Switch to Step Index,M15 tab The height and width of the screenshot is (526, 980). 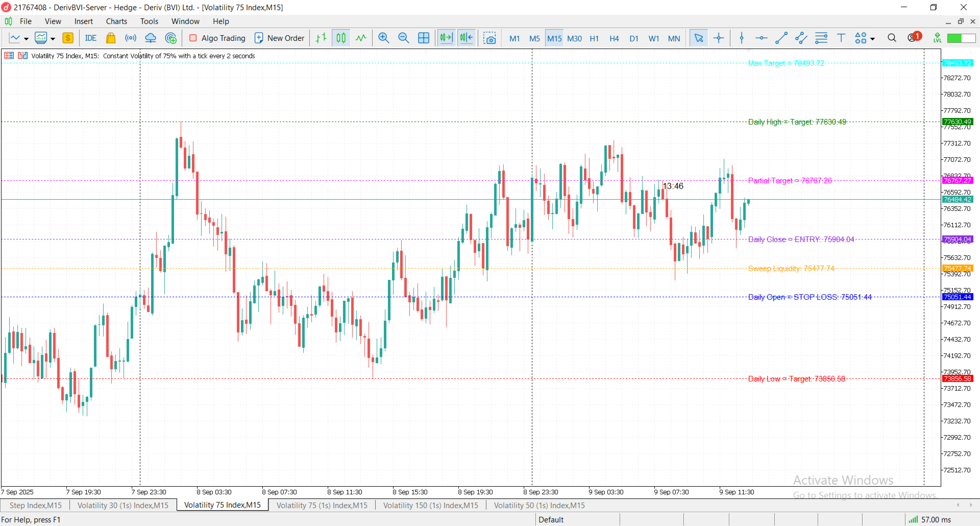click(x=36, y=506)
